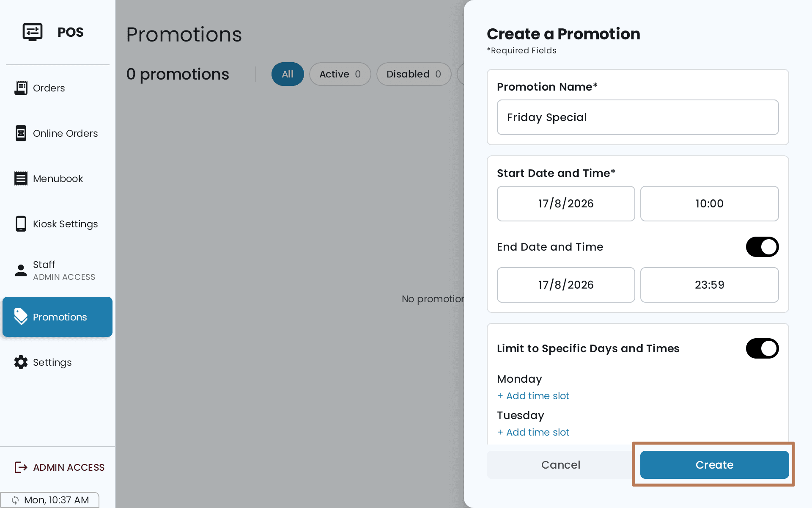The height and width of the screenshot is (508, 812).
Task: Select the Active promotions filter
Action: (x=340, y=74)
